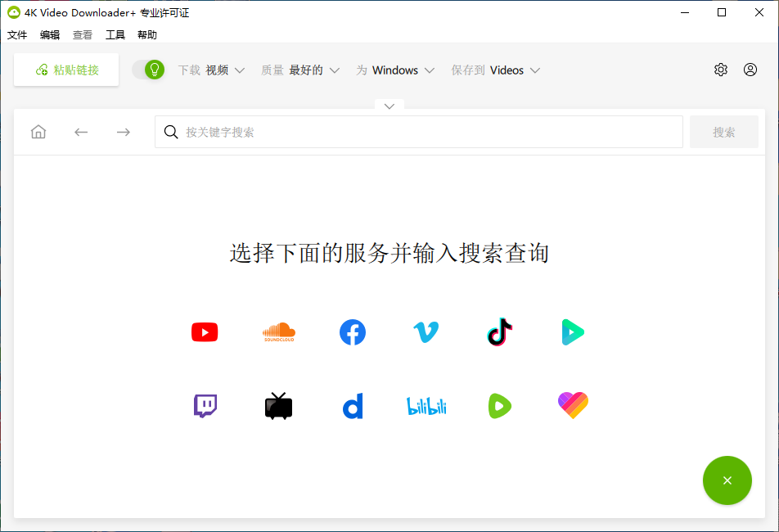779x532 pixels.
Task: Collapse the panel using the chevron tab
Action: pos(389,106)
